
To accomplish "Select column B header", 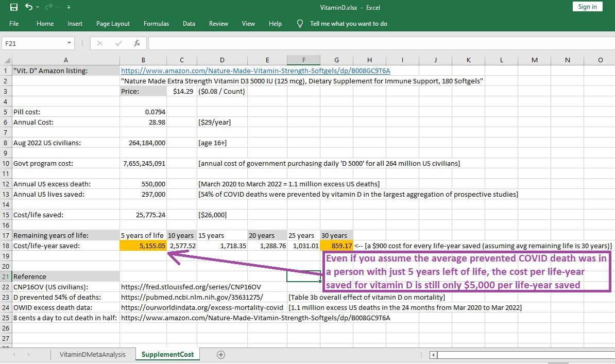I will click(x=143, y=60).
